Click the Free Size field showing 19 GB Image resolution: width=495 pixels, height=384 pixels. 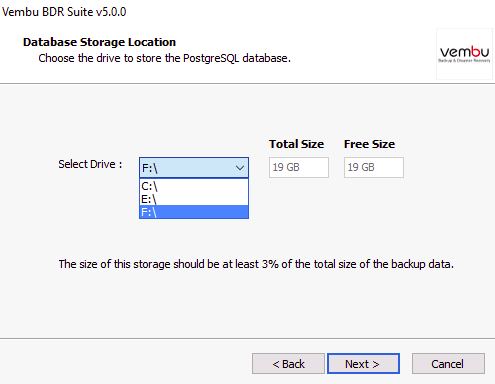click(374, 167)
